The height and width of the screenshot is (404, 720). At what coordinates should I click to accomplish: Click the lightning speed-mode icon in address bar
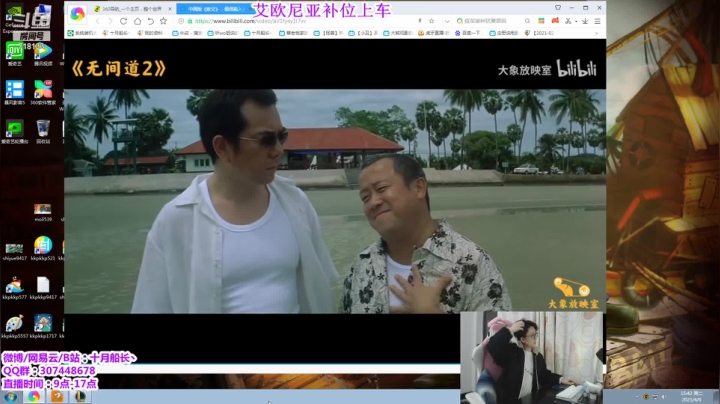(420, 21)
